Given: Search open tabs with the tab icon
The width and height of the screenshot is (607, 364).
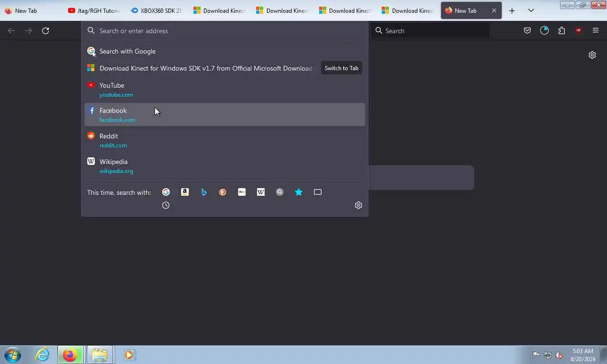Looking at the screenshot, I should (x=318, y=192).
